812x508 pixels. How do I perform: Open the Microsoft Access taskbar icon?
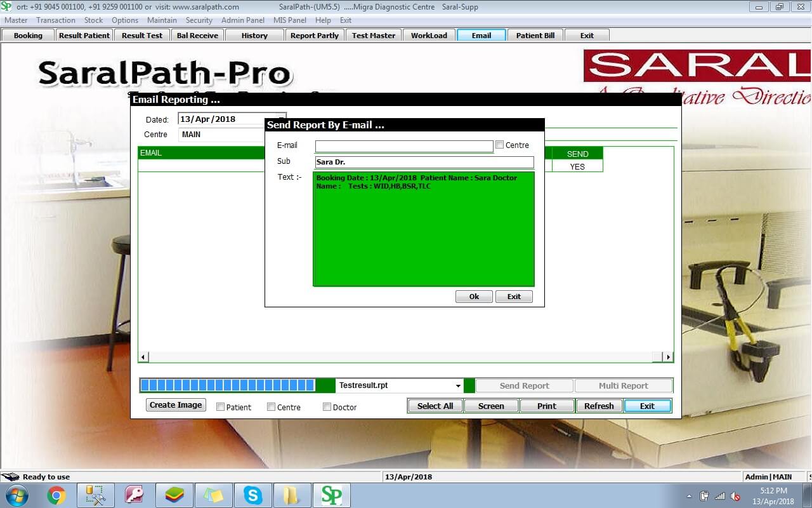[134, 495]
